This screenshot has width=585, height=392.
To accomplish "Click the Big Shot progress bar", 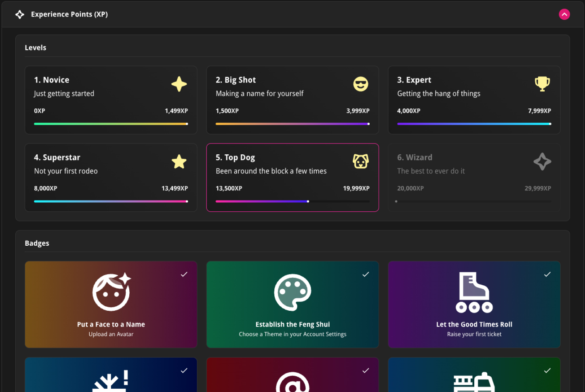I will 292,124.
